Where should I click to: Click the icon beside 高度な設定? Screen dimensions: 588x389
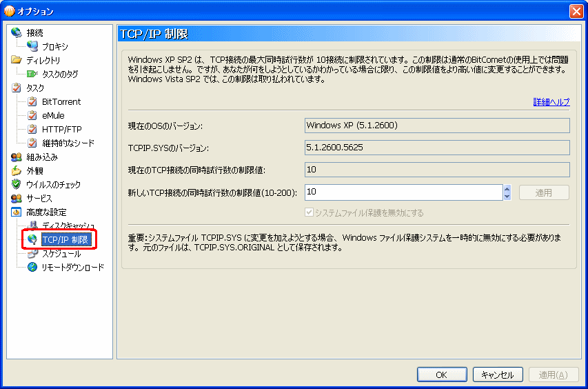pos(16,212)
